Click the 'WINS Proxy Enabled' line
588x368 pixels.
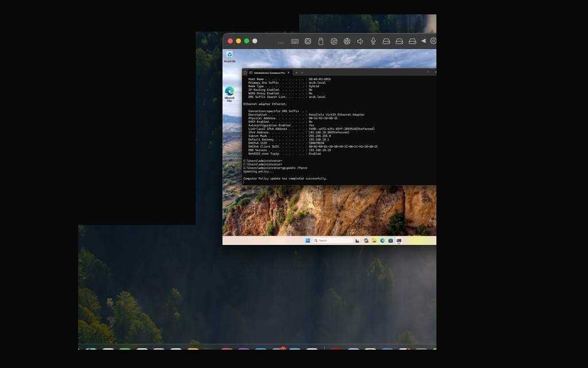280,94
